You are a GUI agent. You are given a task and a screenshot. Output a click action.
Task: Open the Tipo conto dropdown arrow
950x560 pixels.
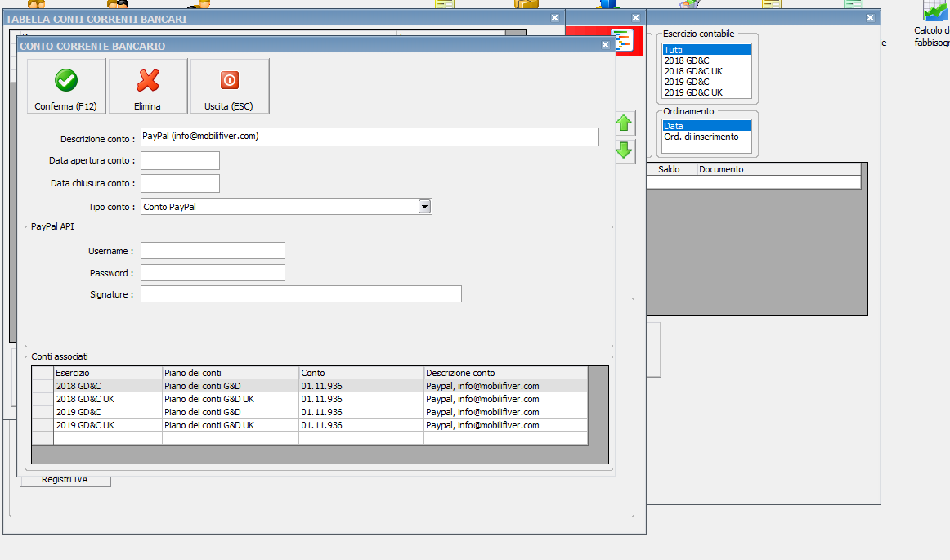[424, 207]
